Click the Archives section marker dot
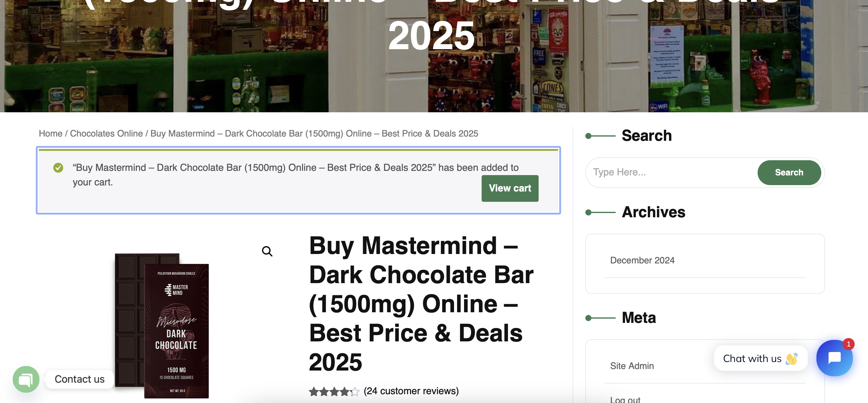 pos(588,212)
